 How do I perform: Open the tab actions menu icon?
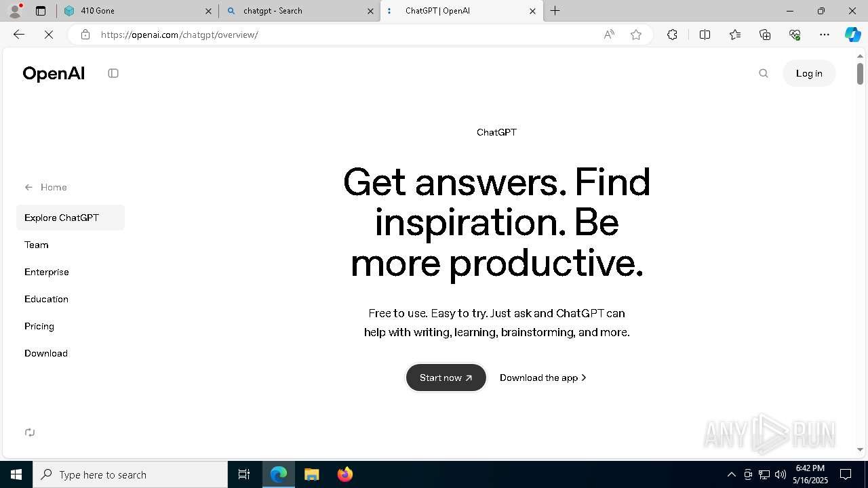pos(41,11)
